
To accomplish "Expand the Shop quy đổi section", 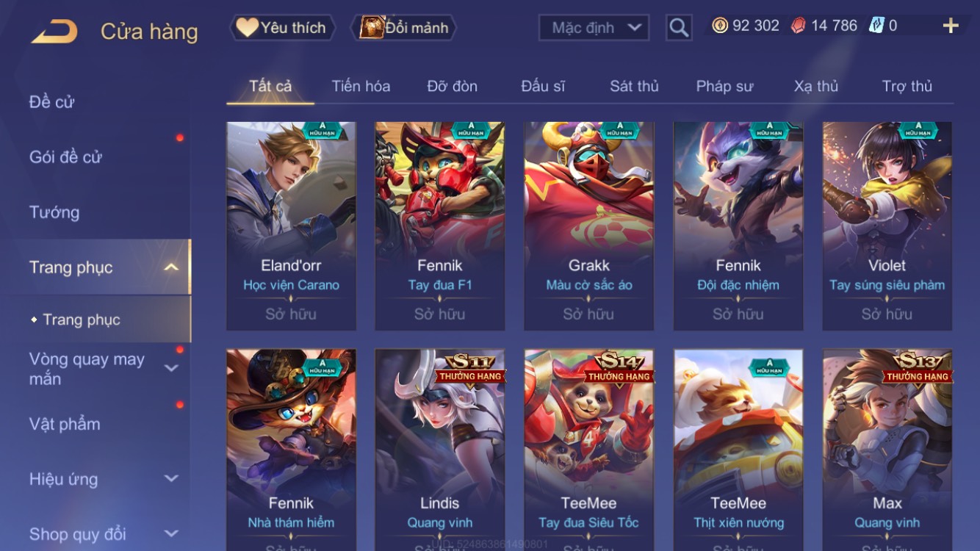I will coord(171,534).
